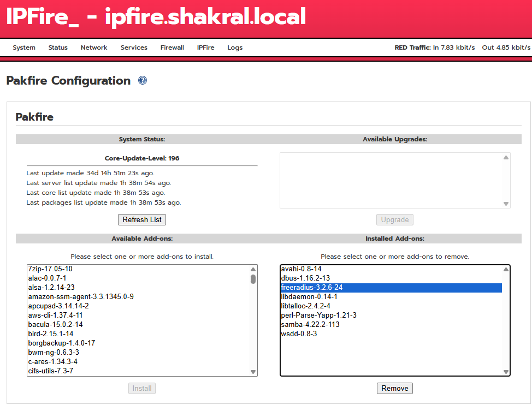Remove the selected add-on

(x=395, y=389)
